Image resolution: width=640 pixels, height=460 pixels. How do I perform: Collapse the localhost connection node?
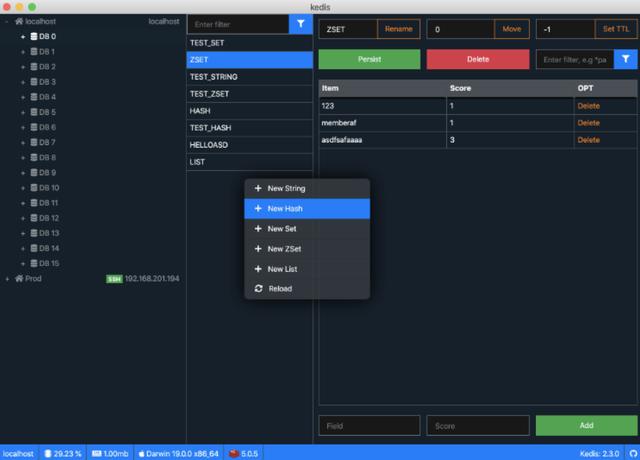click(x=7, y=22)
